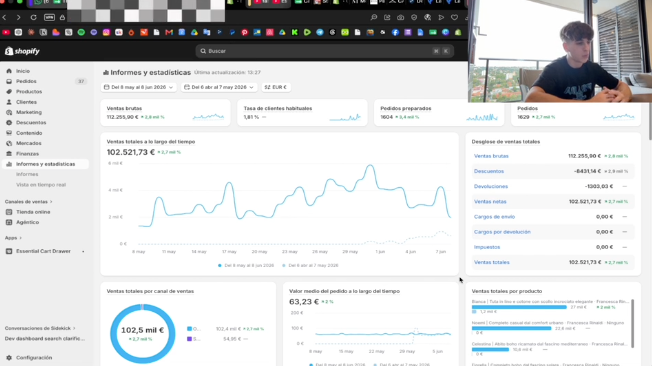The height and width of the screenshot is (366, 652).
Task: Open Vista en tiempo real
Action: click(x=41, y=185)
